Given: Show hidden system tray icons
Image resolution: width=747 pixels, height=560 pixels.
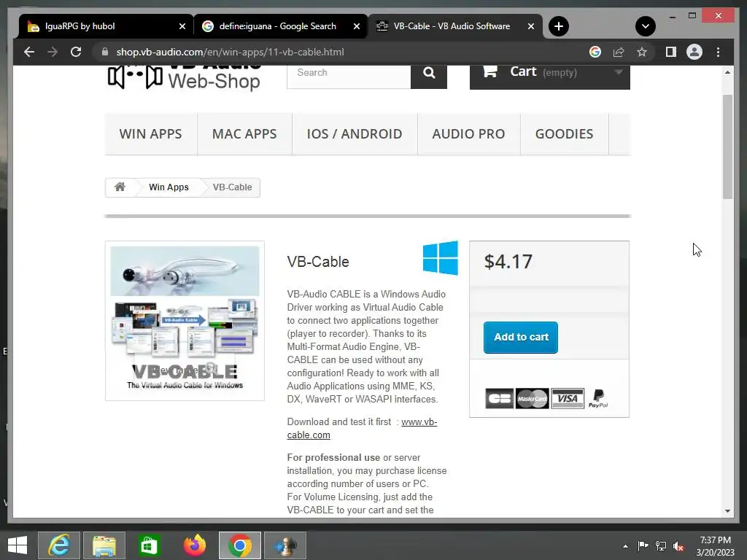Looking at the screenshot, I should pos(625,546).
